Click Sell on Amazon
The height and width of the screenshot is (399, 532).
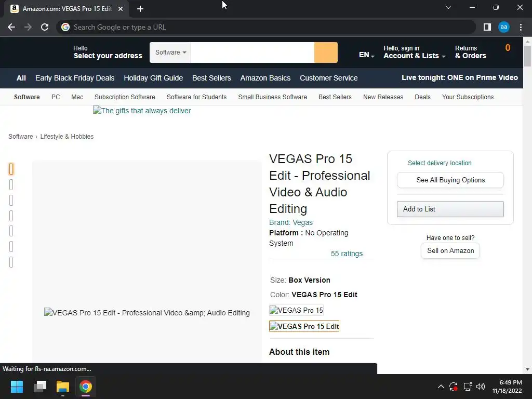(450, 251)
